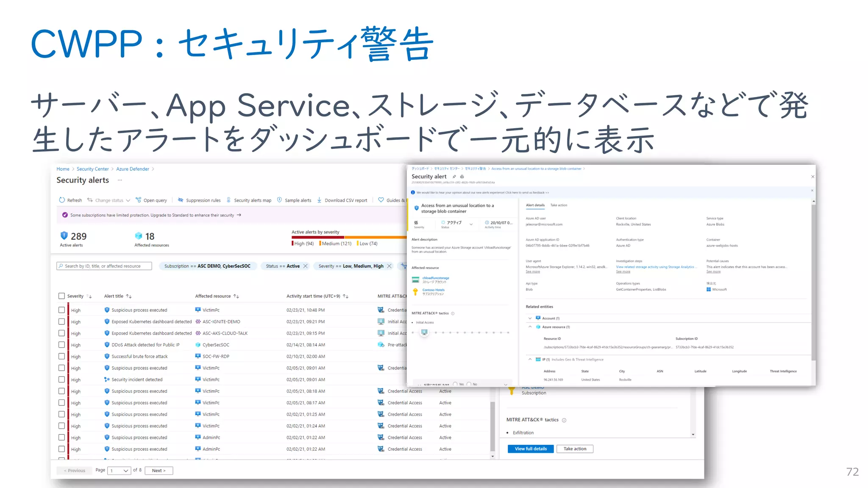Open the alert status dropdown chevron
The height and width of the screenshot is (488, 868).
(471, 224)
